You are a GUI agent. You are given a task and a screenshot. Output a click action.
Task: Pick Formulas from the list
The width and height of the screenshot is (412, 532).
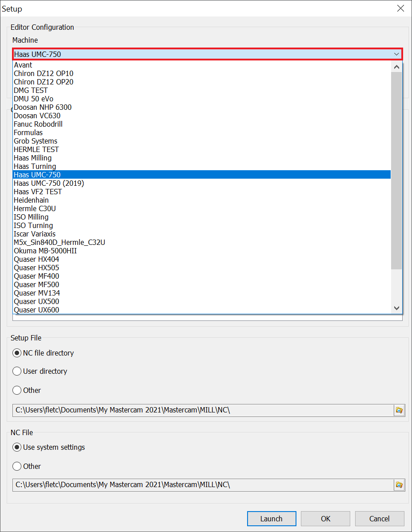point(202,132)
